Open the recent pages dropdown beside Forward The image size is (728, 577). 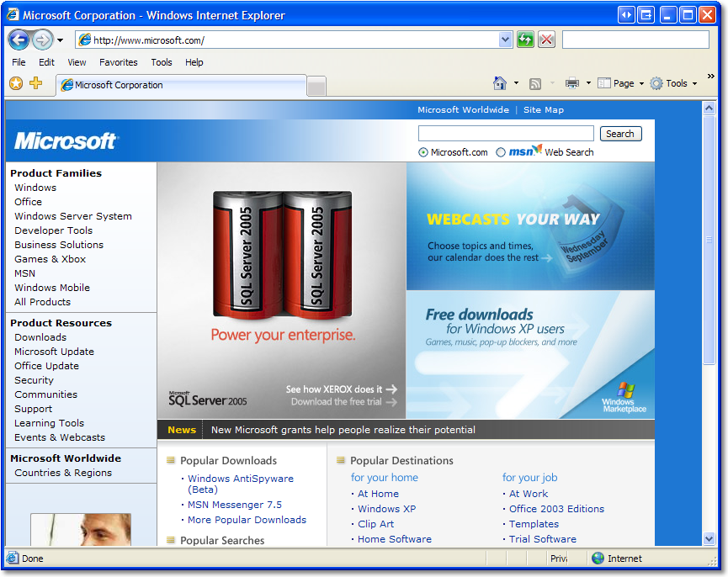(61, 40)
